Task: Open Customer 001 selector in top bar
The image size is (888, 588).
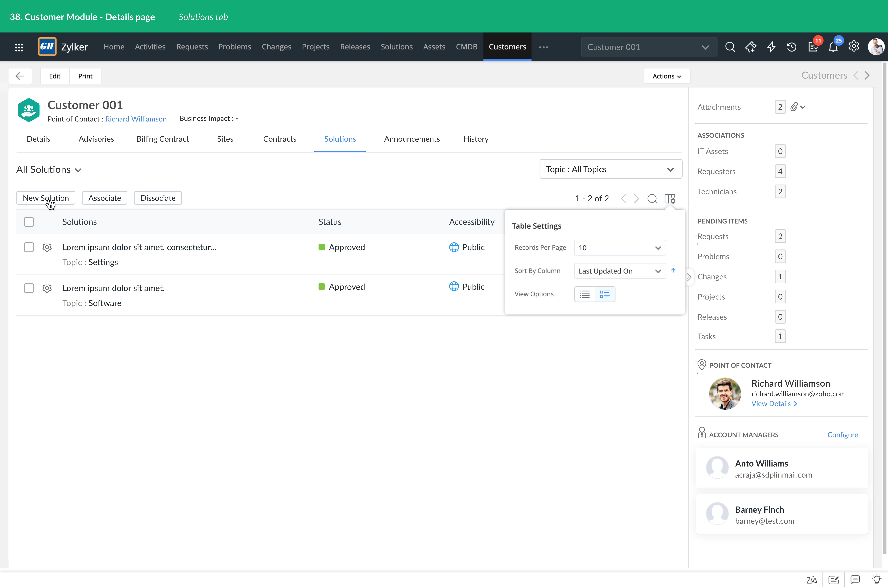Action: click(x=649, y=47)
